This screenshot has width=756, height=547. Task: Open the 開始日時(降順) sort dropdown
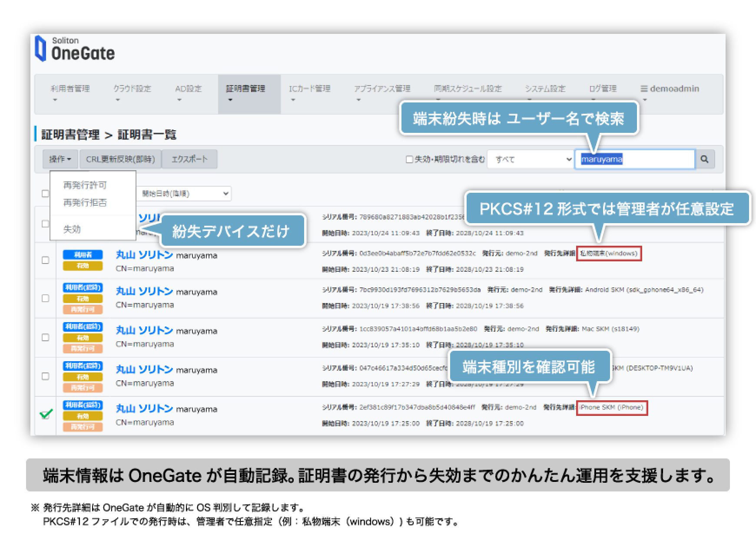(185, 194)
